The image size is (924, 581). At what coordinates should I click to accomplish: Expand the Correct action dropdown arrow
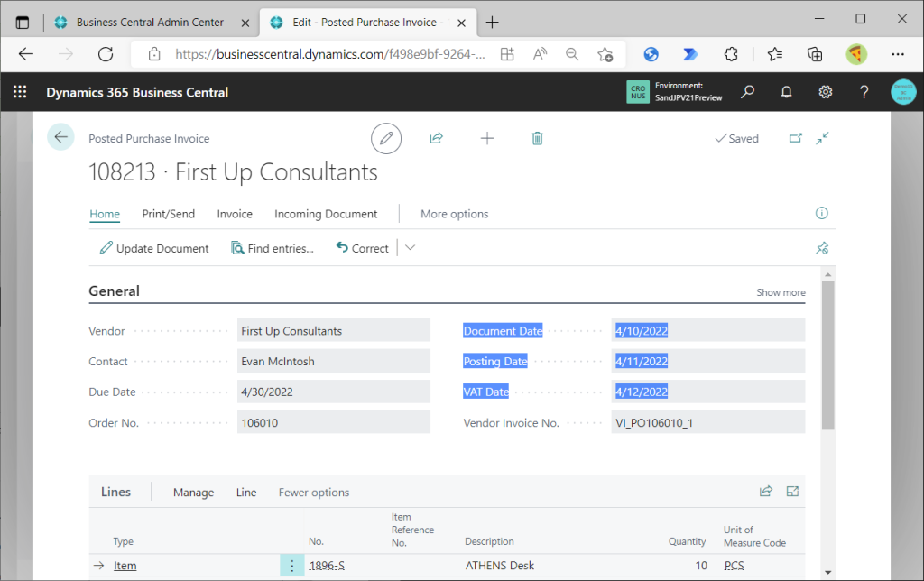click(x=411, y=248)
